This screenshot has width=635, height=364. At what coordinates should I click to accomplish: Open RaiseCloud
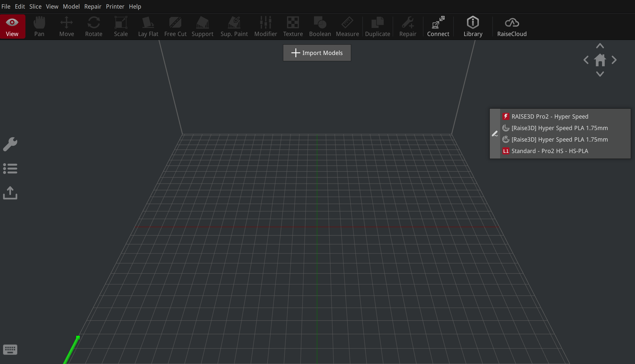512,27
